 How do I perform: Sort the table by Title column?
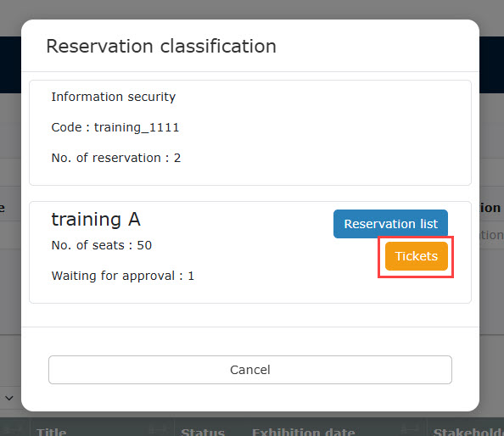pyautogui.click(x=52, y=432)
